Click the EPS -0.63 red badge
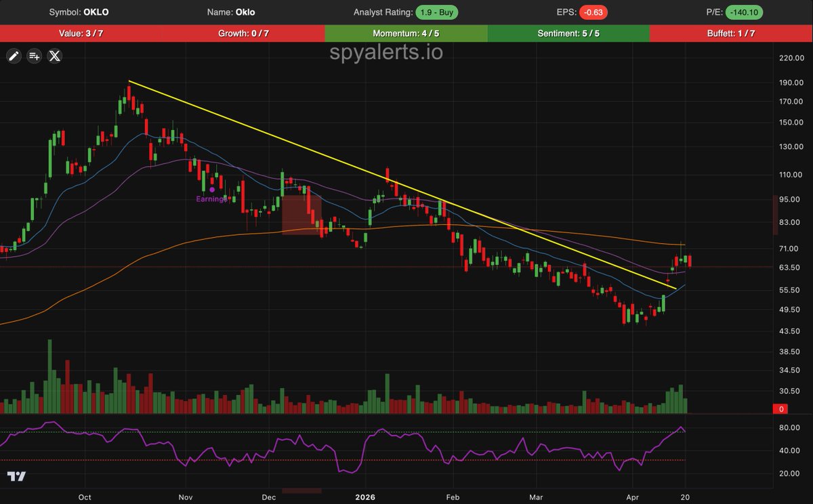 593,12
